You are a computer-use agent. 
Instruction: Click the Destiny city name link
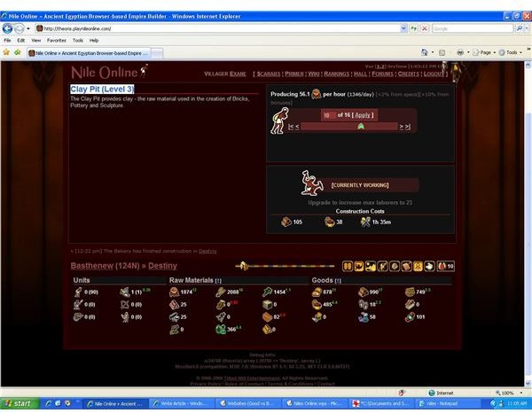(162, 266)
